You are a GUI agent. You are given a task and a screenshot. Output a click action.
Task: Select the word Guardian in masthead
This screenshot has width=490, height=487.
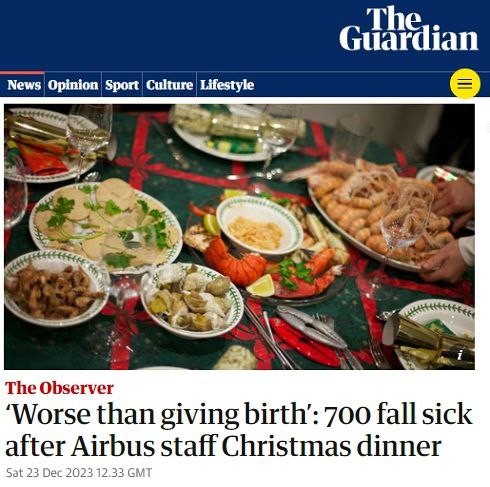tap(409, 38)
